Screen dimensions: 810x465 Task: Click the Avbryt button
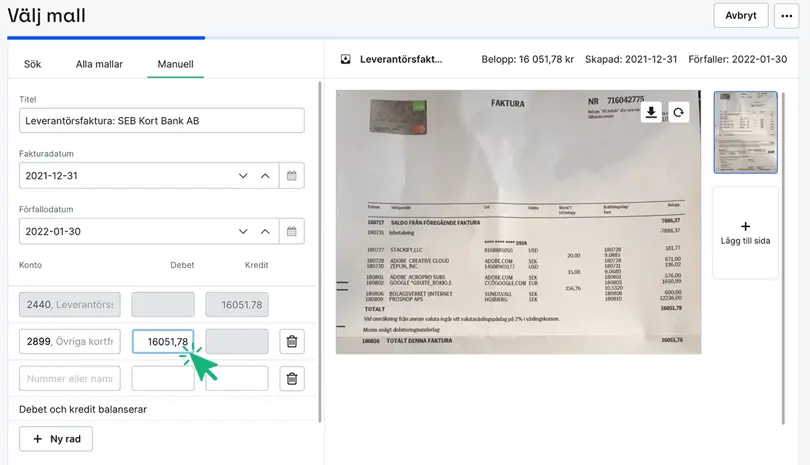pos(741,16)
